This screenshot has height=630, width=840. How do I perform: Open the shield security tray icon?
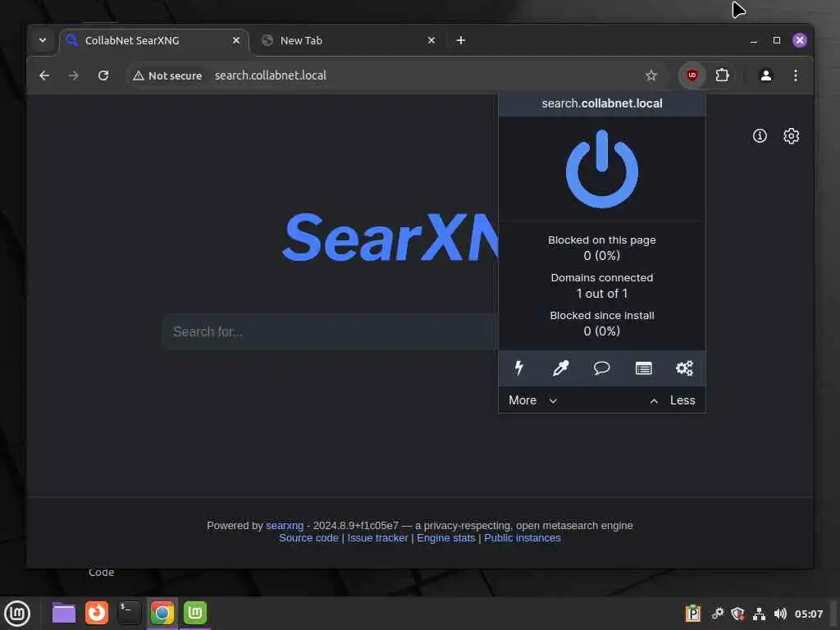737,614
